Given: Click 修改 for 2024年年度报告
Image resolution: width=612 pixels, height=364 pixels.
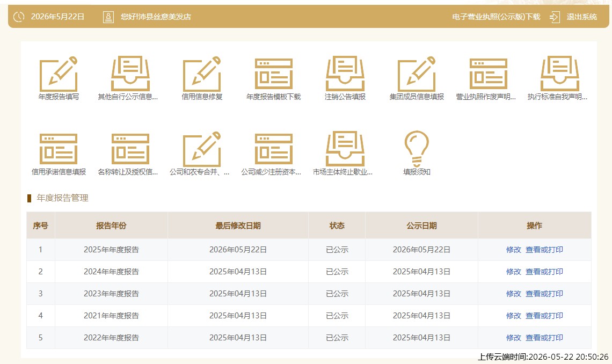Looking at the screenshot, I should [513, 272].
